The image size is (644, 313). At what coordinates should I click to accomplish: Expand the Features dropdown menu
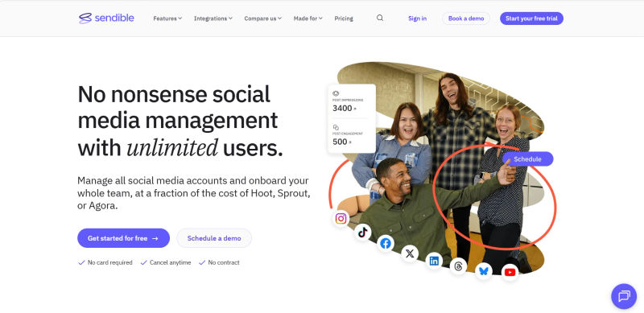[x=167, y=19]
